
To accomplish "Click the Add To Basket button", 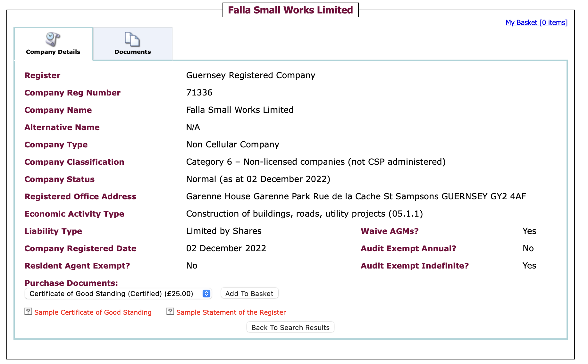I will pyautogui.click(x=249, y=294).
